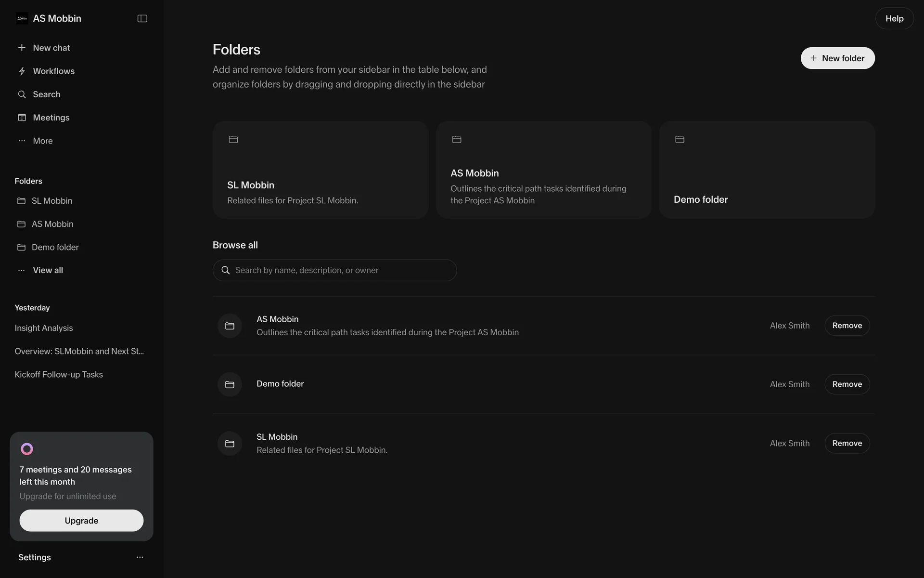Image resolution: width=924 pixels, height=578 pixels.
Task: Toggle the sidebar collapse icon
Action: pyautogui.click(x=142, y=18)
